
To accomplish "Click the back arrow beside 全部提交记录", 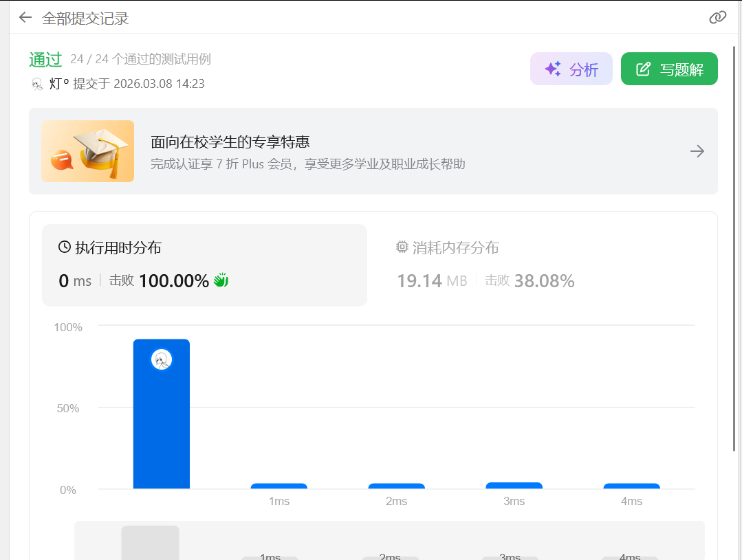I will pyautogui.click(x=25, y=18).
